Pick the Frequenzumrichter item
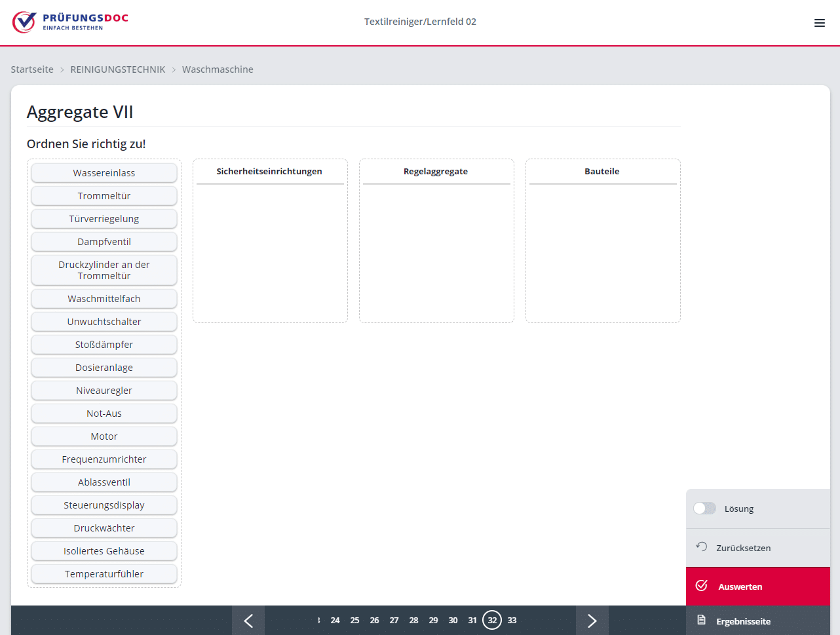Image resolution: width=840 pixels, height=635 pixels. (x=104, y=459)
